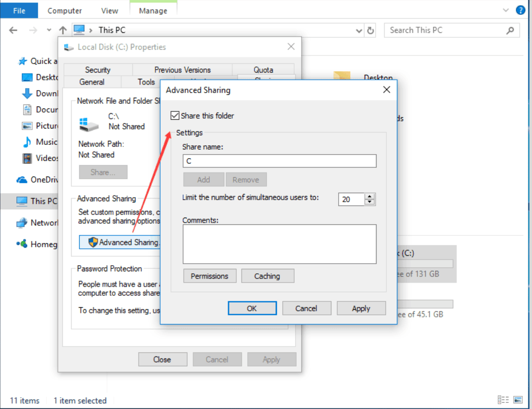Screen dimensions: 532x409
Task: Open share Permissions settings
Action: point(210,276)
